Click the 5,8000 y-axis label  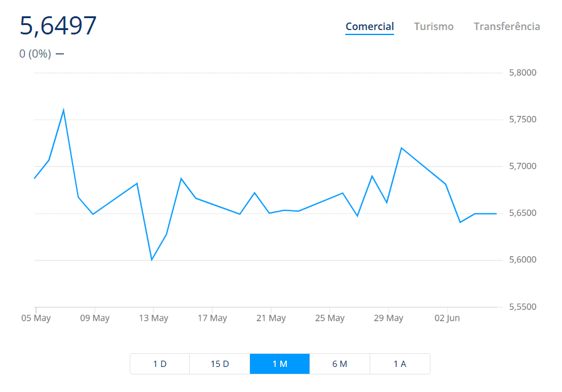click(523, 73)
